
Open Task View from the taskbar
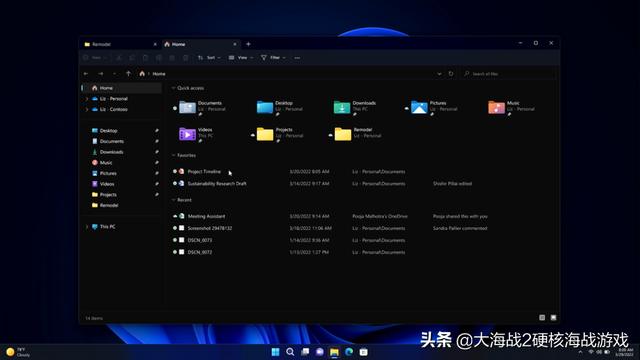click(305, 352)
